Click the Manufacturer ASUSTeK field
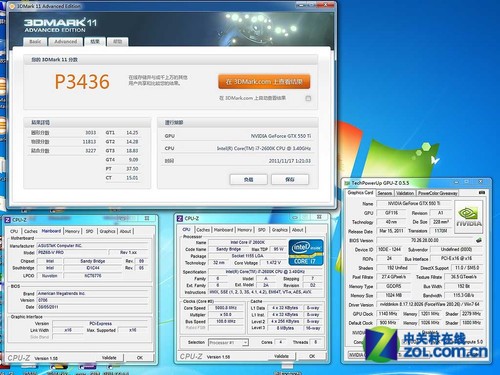The height and width of the screenshot is (375, 500). (92, 245)
